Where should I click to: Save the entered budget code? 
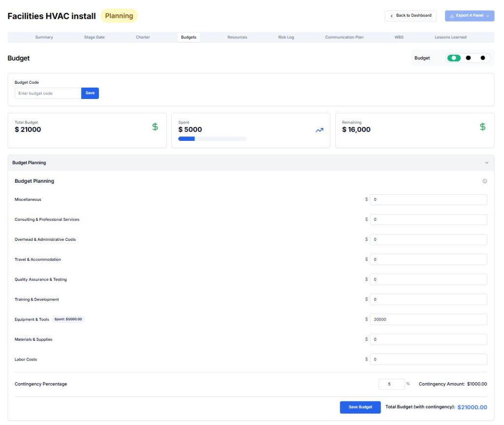coord(90,93)
